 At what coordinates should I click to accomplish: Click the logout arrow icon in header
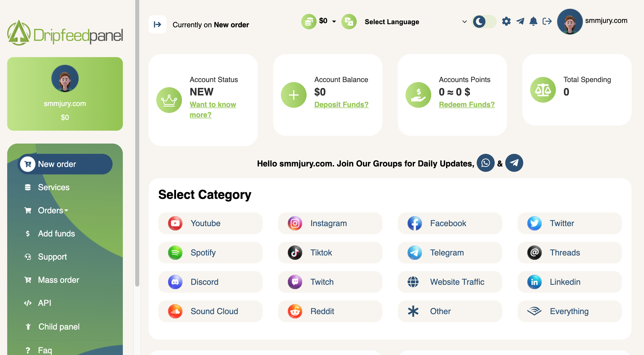click(547, 21)
